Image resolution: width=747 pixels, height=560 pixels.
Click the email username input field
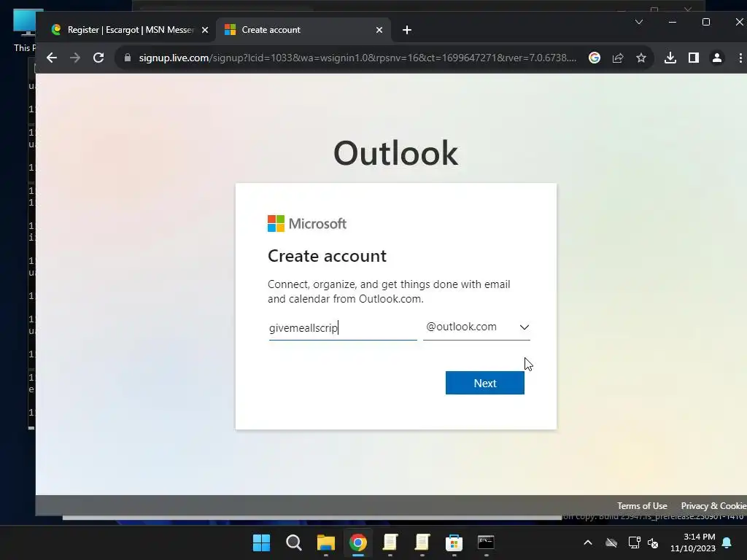343,327
